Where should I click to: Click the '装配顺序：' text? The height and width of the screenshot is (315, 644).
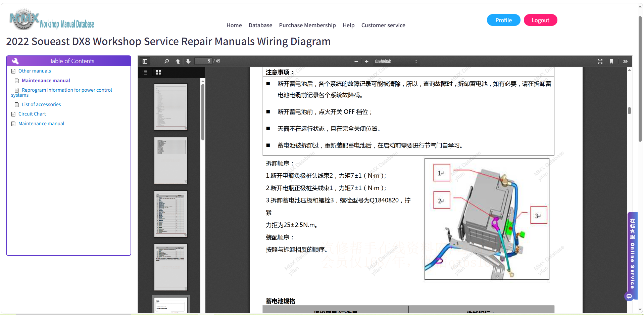pyautogui.click(x=280, y=237)
